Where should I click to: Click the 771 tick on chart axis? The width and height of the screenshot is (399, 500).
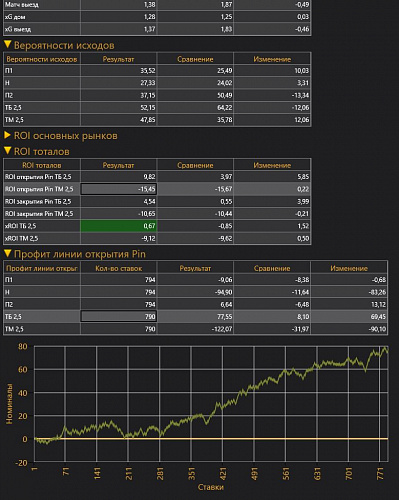(x=380, y=473)
